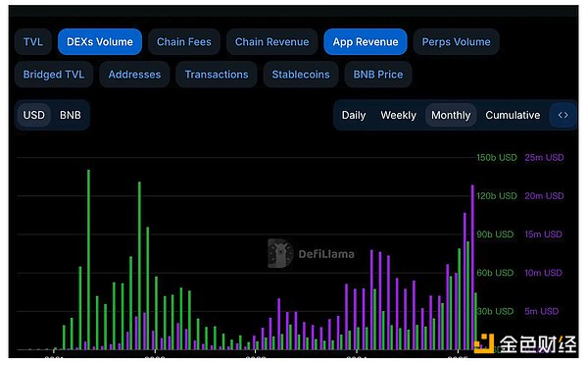This screenshot has width=588, height=365.
Task: Click the 5m USD axis label
Action: pos(542,311)
